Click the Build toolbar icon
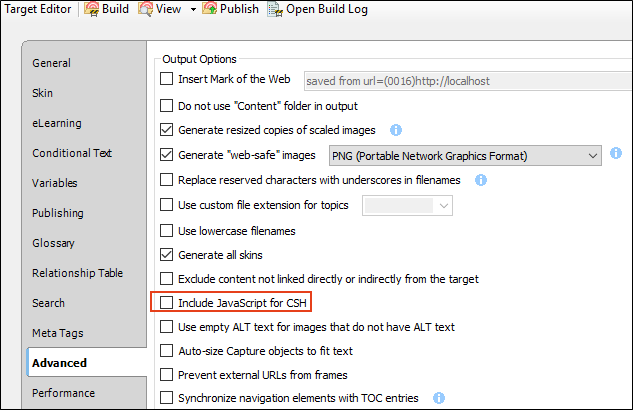 (91, 9)
